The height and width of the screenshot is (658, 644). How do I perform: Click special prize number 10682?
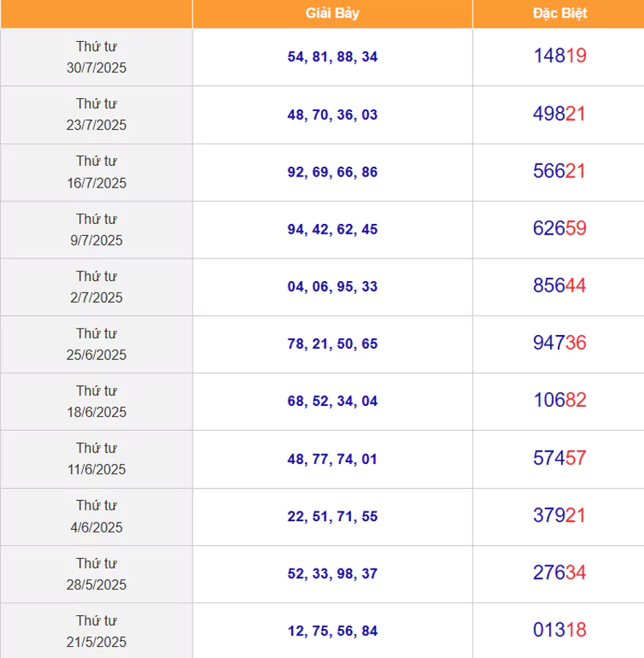click(559, 400)
